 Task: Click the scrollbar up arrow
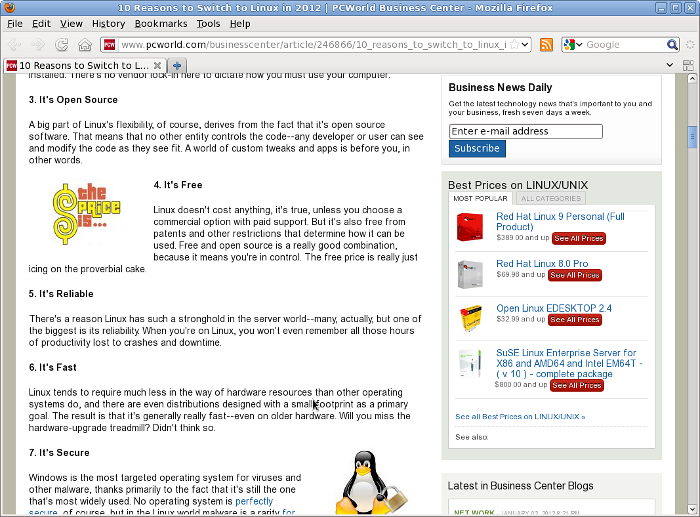[x=692, y=79]
